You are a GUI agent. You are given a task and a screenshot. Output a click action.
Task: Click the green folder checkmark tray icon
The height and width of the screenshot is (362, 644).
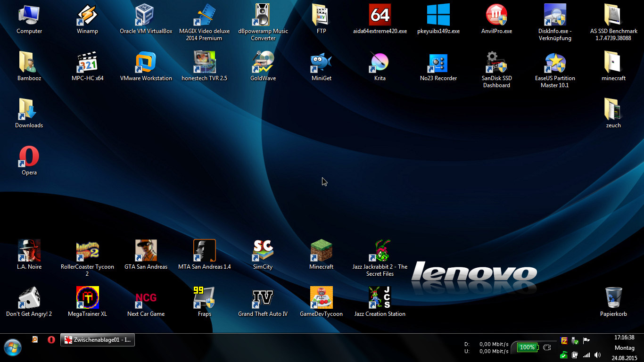(564, 355)
